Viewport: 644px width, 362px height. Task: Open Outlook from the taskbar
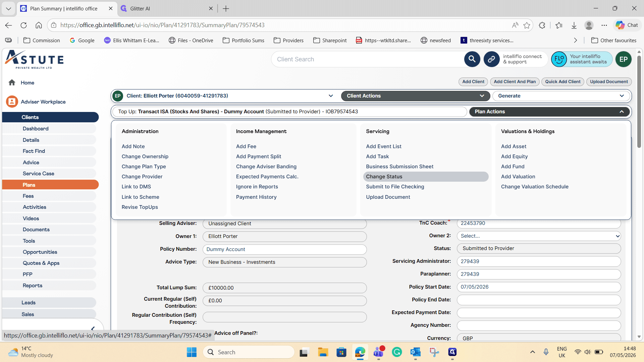pyautogui.click(x=415, y=352)
